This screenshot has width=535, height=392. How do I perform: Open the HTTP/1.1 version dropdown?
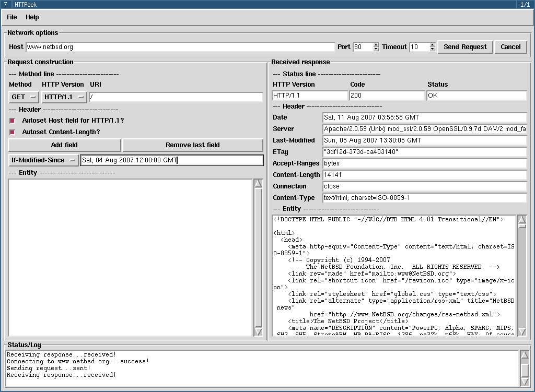pos(64,97)
